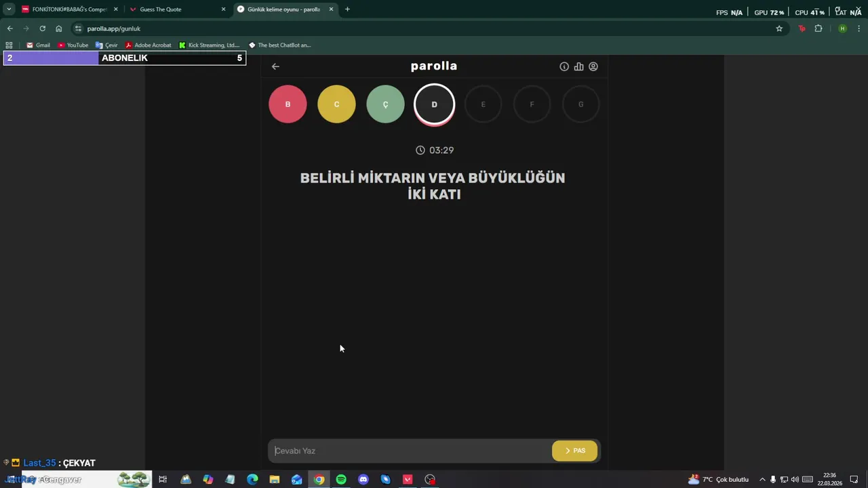Open the red Valorant taskbar icon

coord(408,479)
